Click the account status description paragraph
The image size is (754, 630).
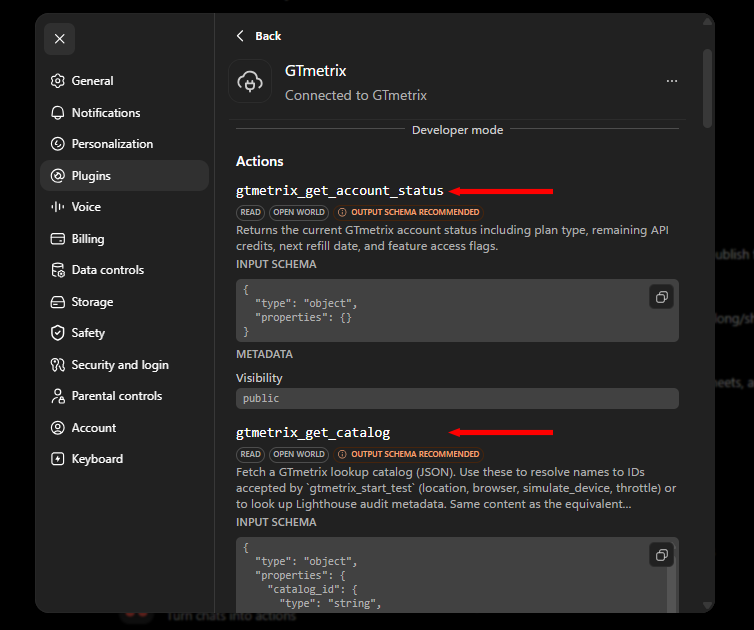tap(452, 238)
